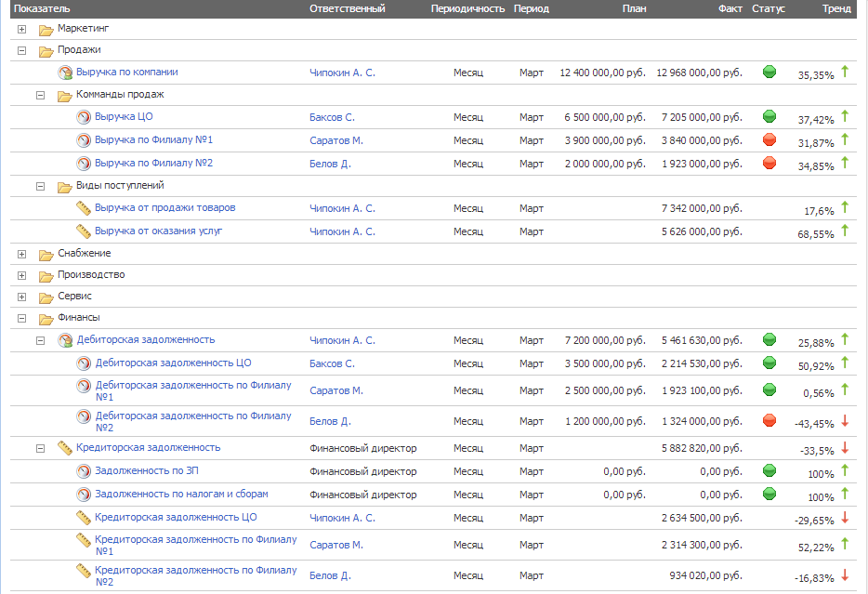The width and height of the screenshot is (868, 594).
Task: Click ruler icon beside Кредиторская задолженность heading
Action: [x=65, y=448]
